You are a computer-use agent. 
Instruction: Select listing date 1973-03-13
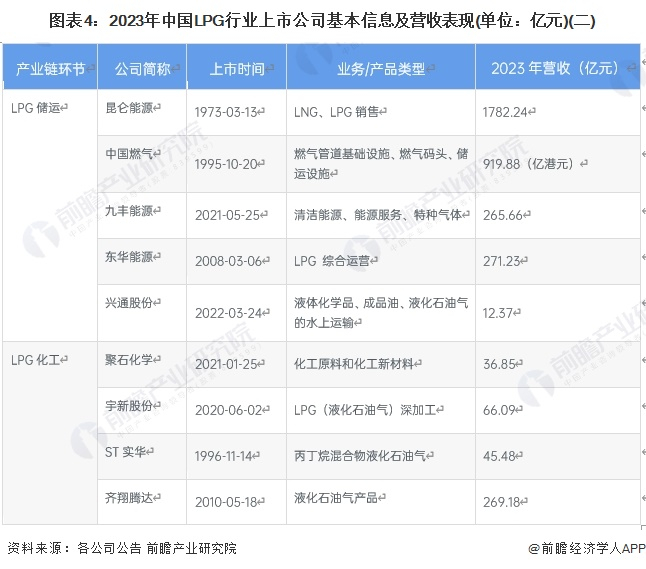pyautogui.click(x=226, y=112)
